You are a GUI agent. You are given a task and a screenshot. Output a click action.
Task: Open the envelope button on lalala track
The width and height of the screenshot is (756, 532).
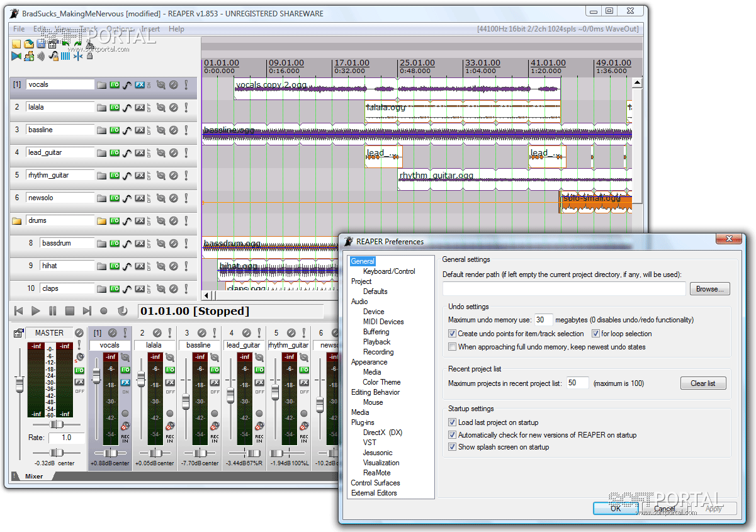(x=127, y=108)
